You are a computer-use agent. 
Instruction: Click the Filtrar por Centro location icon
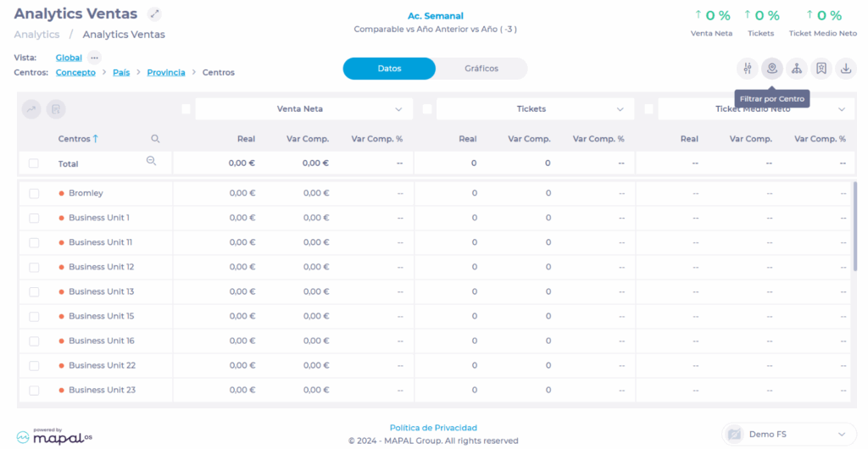pyautogui.click(x=771, y=69)
